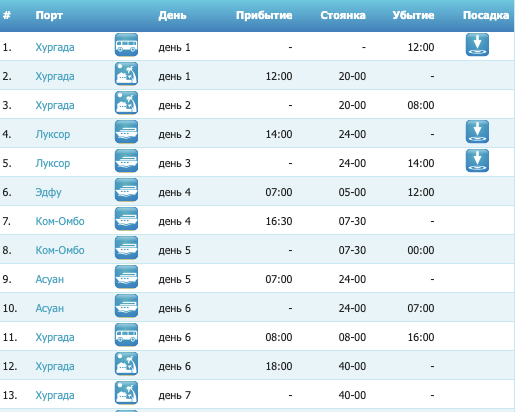The height and width of the screenshot is (412, 530).
Task: Click the bus icon in row 1 Хургада
Action: click(126, 45)
